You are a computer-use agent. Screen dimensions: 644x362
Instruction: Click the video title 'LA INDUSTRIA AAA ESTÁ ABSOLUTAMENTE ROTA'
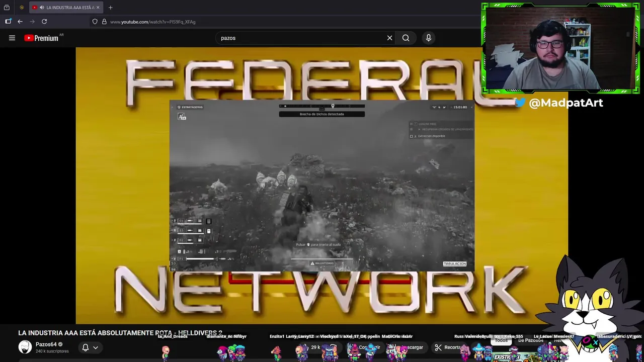[120, 333]
